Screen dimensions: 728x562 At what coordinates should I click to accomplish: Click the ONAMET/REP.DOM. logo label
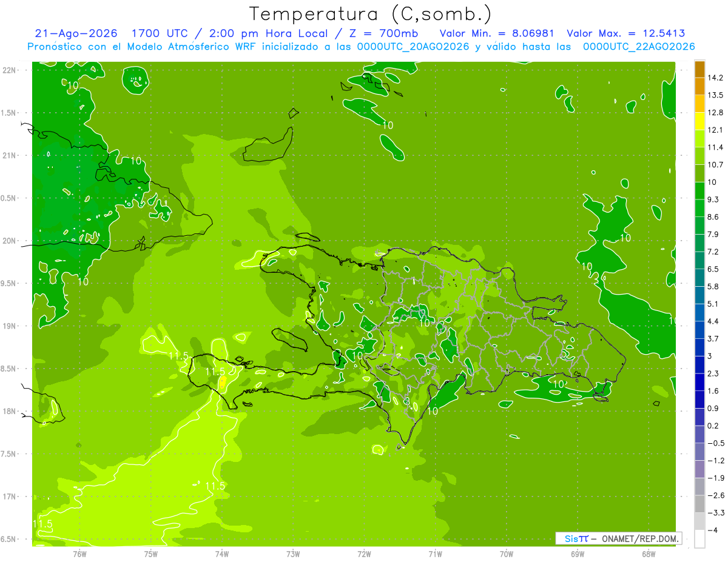click(618, 538)
